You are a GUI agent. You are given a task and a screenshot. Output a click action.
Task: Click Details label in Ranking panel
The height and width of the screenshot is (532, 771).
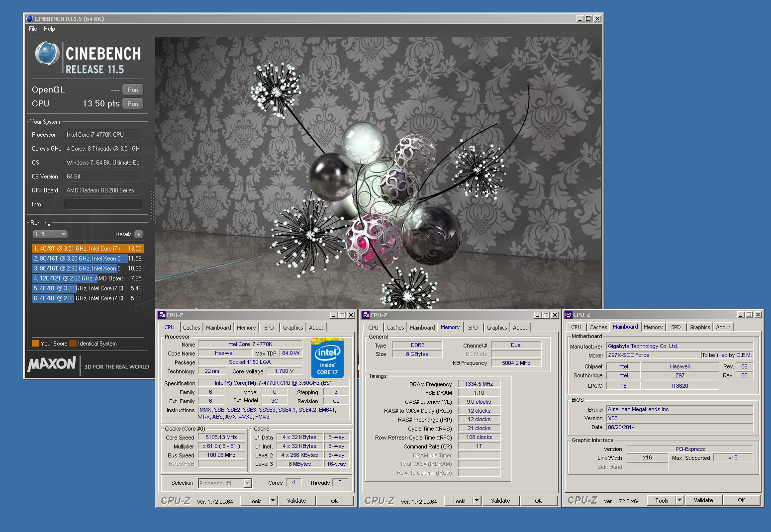coord(123,234)
